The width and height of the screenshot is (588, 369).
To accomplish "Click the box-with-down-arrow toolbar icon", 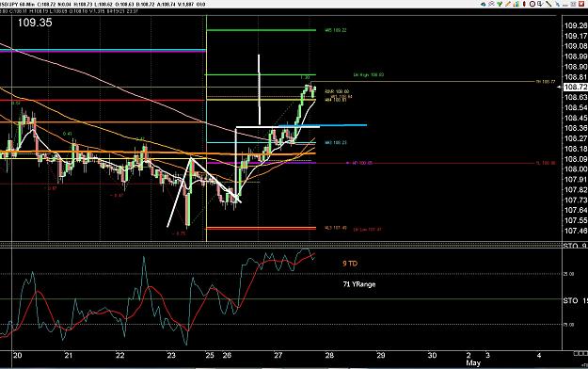I will click(x=540, y=4).
